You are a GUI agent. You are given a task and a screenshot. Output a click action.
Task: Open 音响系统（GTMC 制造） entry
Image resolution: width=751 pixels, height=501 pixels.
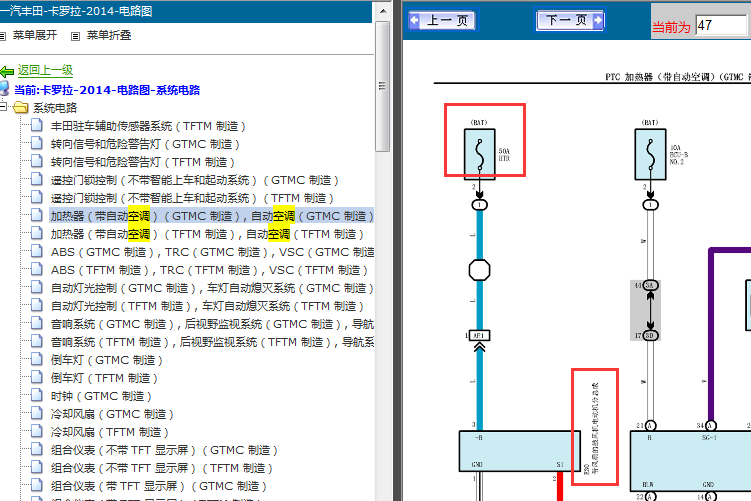(212, 324)
